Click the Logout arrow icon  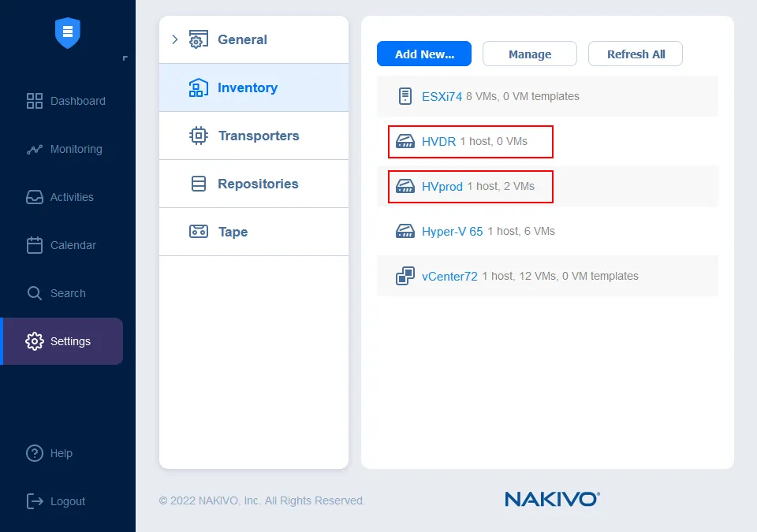(x=35, y=501)
